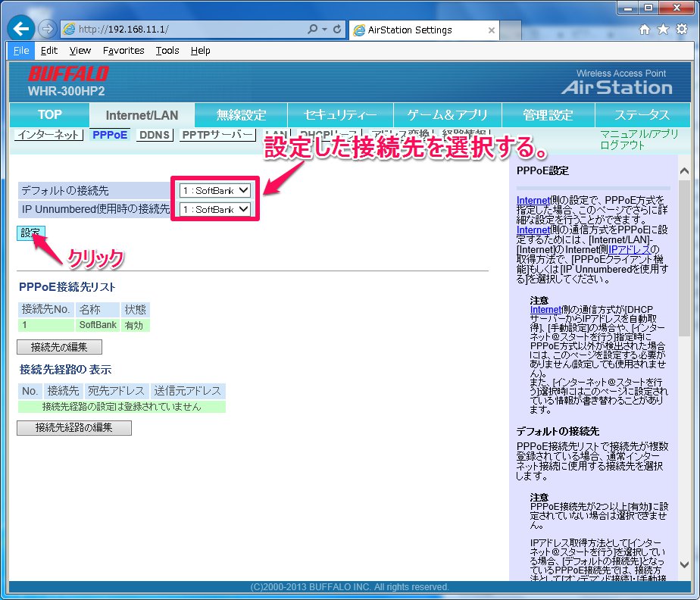700x600 pixels.
Task: Open IP Unnumbered使用時の接続先 dropdown
Action: (x=214, y=209)
